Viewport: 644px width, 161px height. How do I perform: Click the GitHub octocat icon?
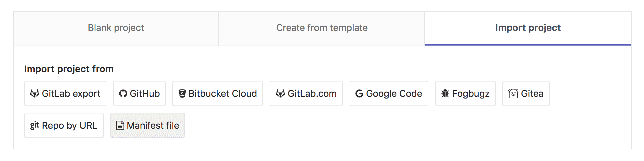123,93
